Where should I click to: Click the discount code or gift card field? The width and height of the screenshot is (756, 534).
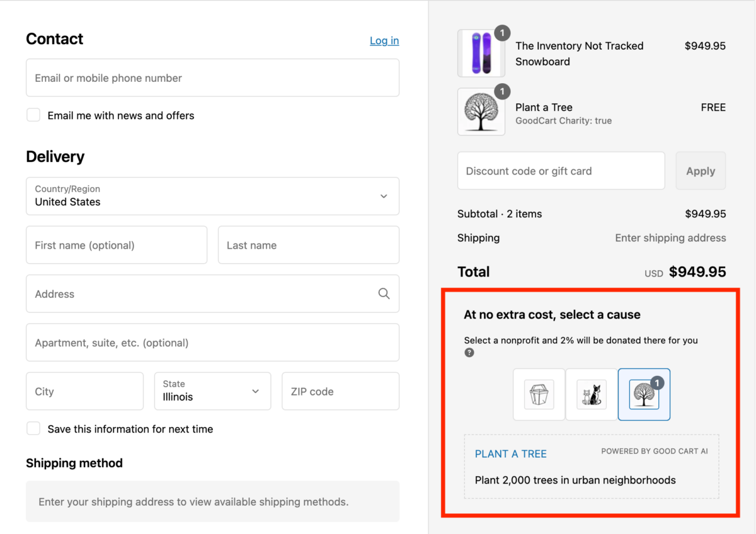pyautogui.click(x=561, y=170)
